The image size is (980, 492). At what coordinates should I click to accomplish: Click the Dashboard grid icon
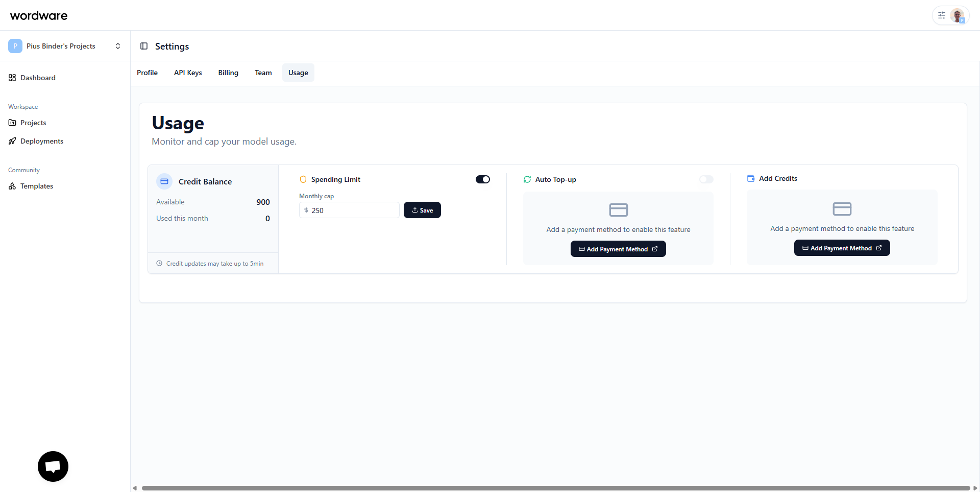[12, 78]
